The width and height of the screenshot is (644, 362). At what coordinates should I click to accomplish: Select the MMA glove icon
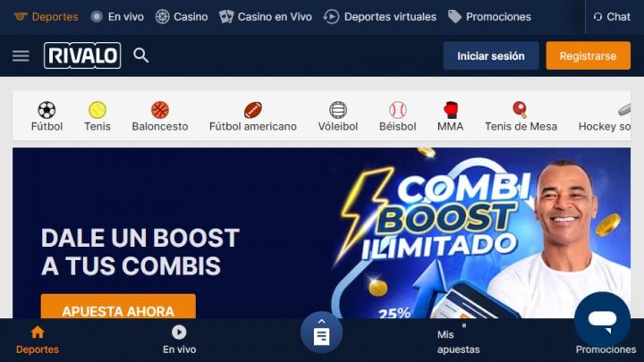(x=450, y=110)
